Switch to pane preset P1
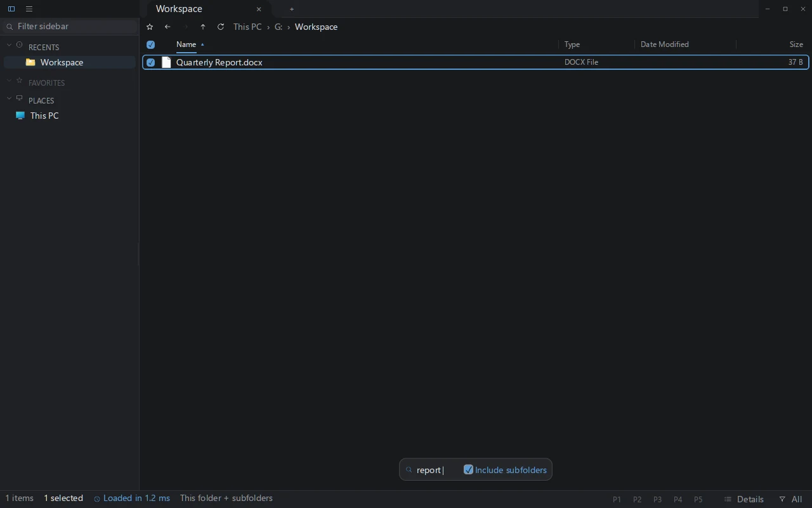 coord(617,499)
